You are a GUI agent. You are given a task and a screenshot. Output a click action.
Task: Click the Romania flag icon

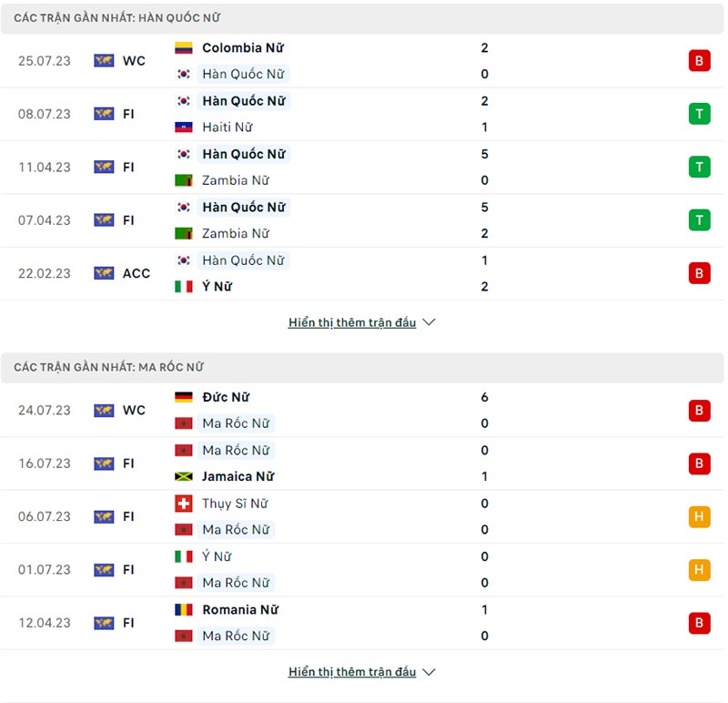tap(184, 610)
